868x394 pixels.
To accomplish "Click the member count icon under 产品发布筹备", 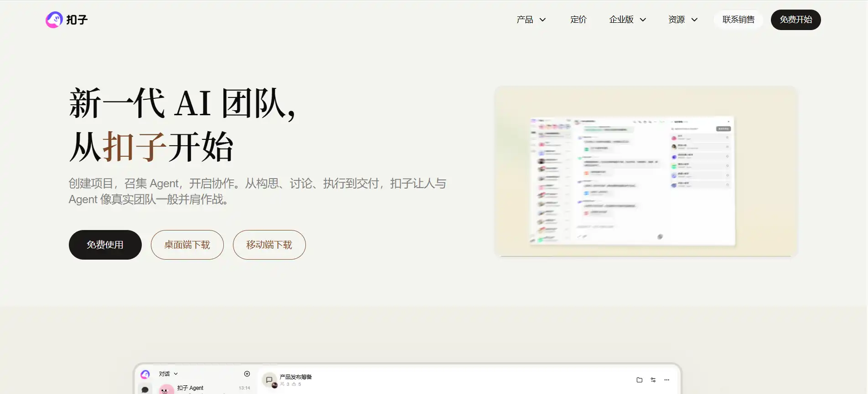I will [x=282, y=384].
